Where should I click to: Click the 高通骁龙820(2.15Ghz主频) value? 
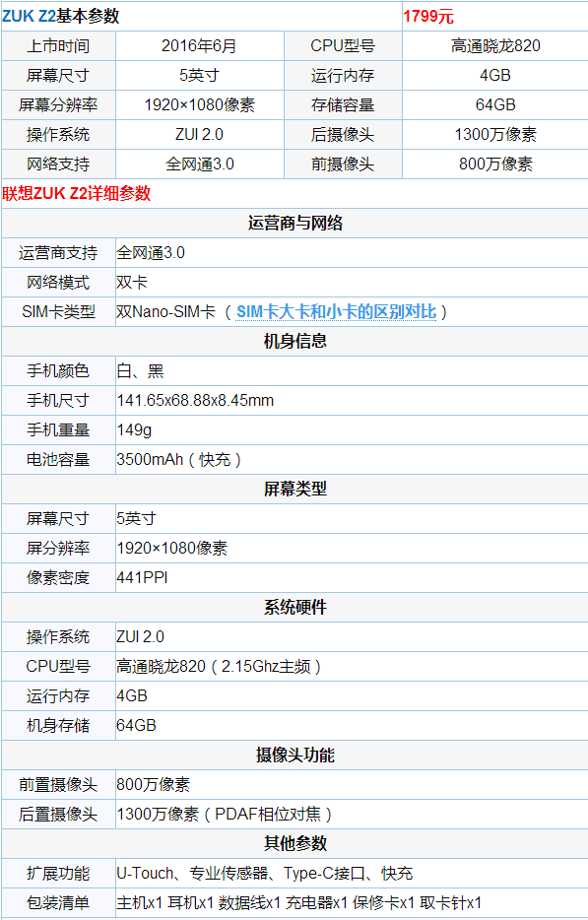219,667
